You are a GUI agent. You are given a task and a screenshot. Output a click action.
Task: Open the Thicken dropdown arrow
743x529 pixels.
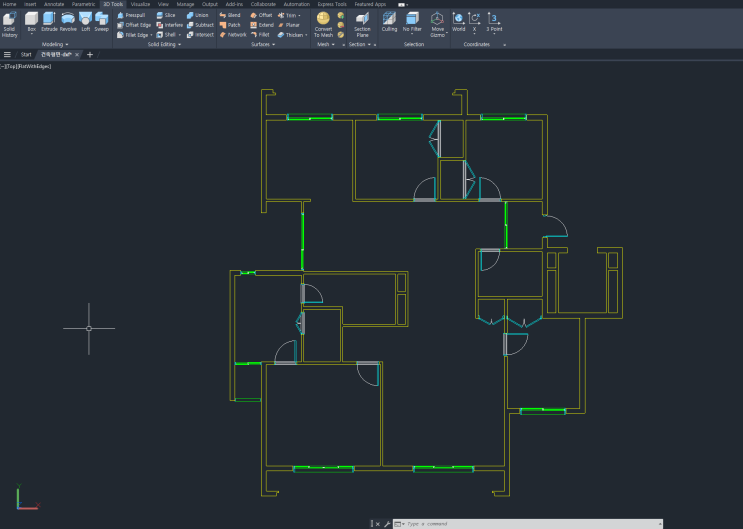[x=306, y=35]
